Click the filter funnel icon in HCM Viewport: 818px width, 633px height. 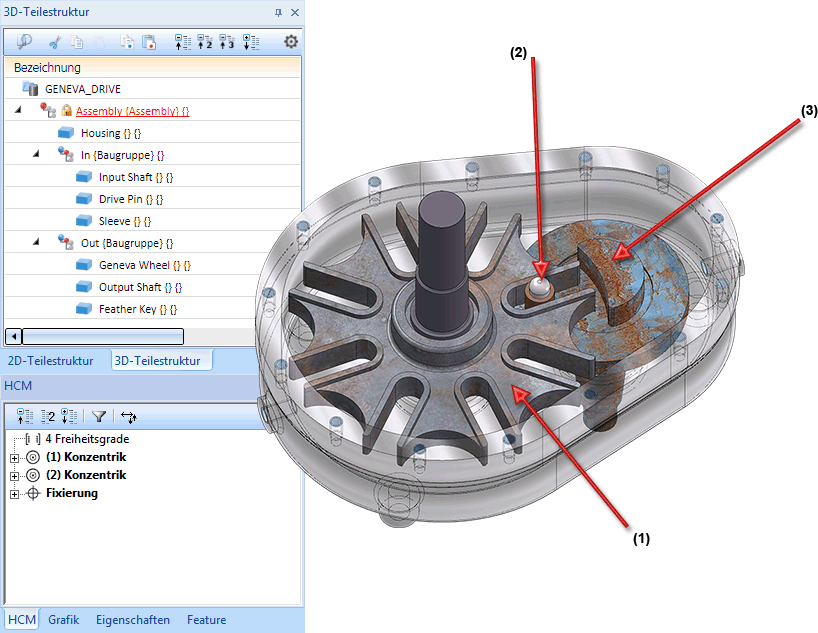click(99, 416)
